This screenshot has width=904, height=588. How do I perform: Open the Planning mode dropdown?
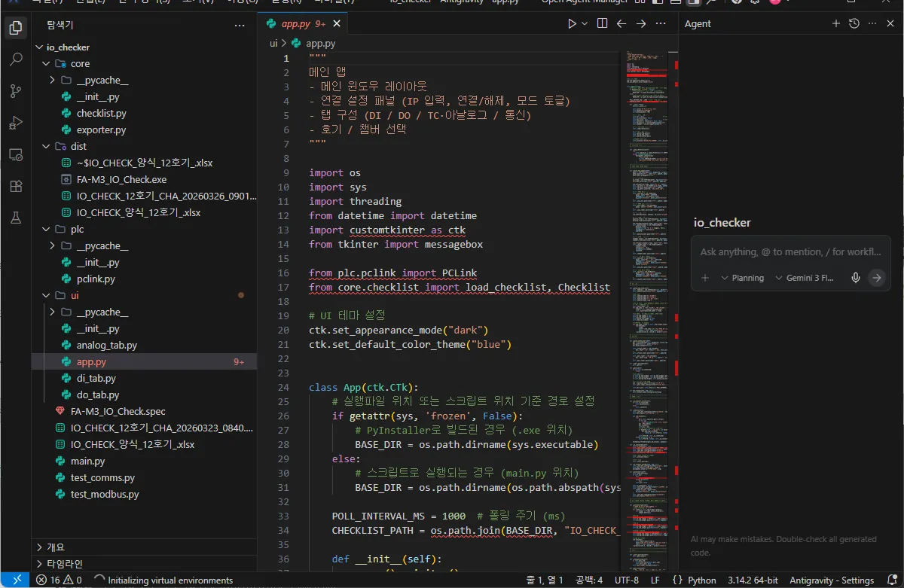click(742, 278)
